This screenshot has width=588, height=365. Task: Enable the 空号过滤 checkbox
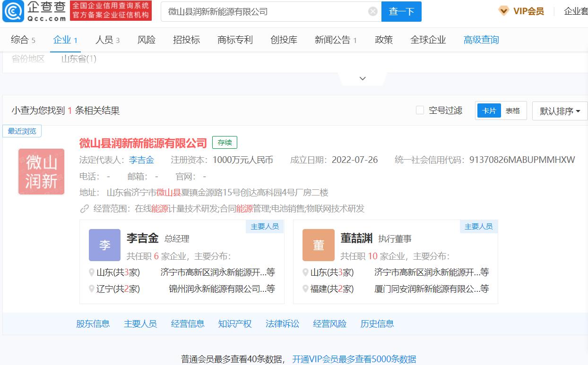pyautogui.click(x=420, y=110)
